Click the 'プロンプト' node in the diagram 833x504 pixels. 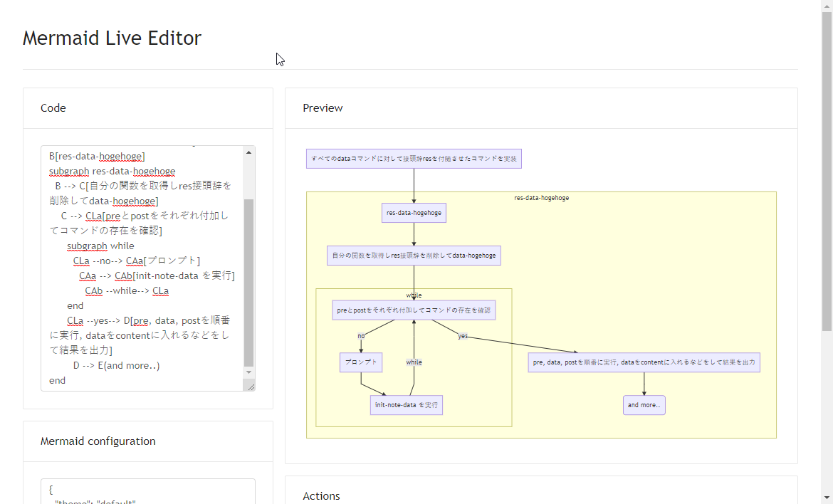361,362
